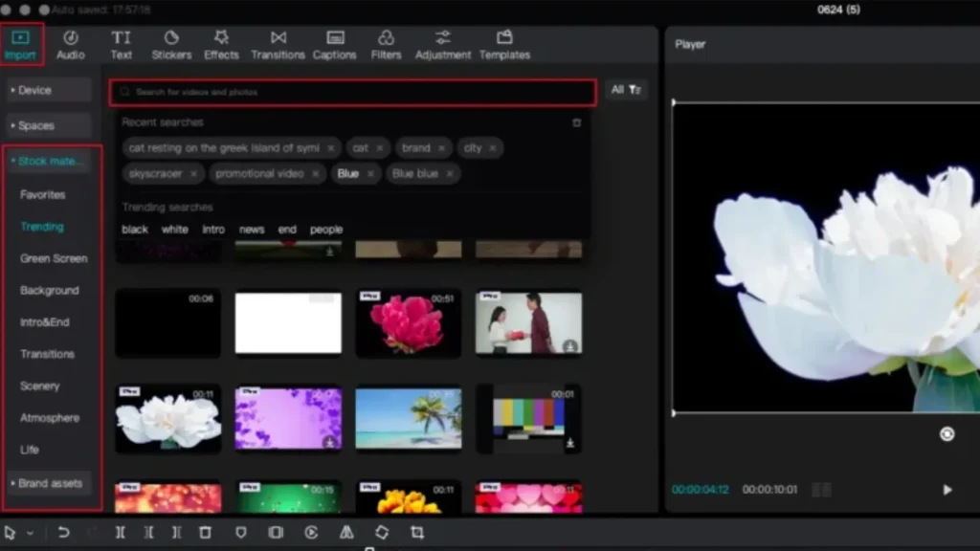Click the mirror flip icon
The height and width of the screenshot is (551, 980).
click(x=346, y=533)
